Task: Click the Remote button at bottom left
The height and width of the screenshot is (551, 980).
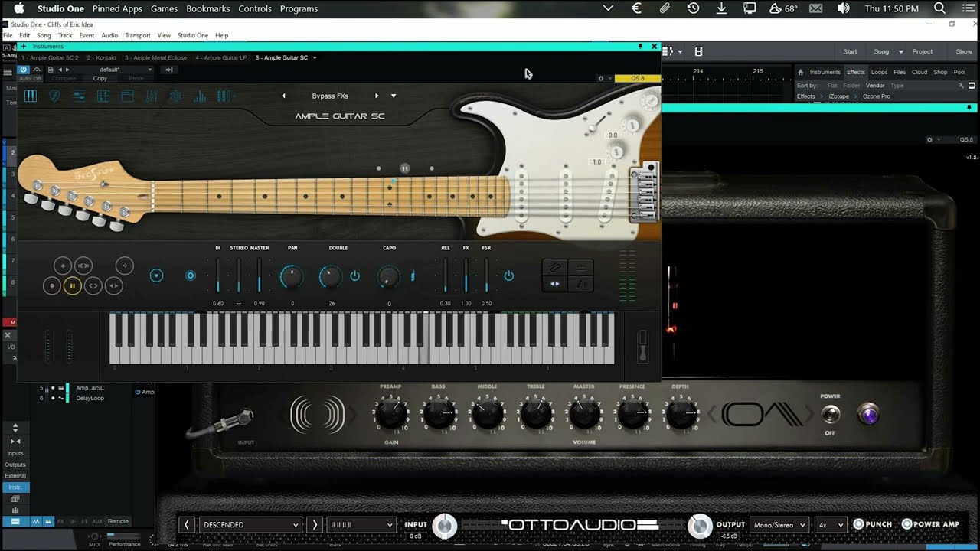Action: [118, 521]
